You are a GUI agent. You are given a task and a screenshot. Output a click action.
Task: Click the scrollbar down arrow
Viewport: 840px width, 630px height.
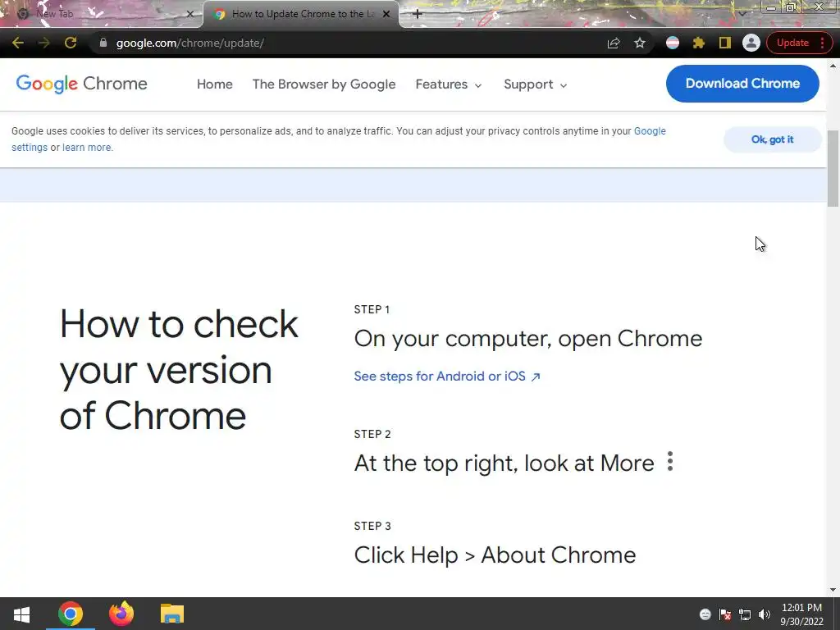(x=833, y=590)
